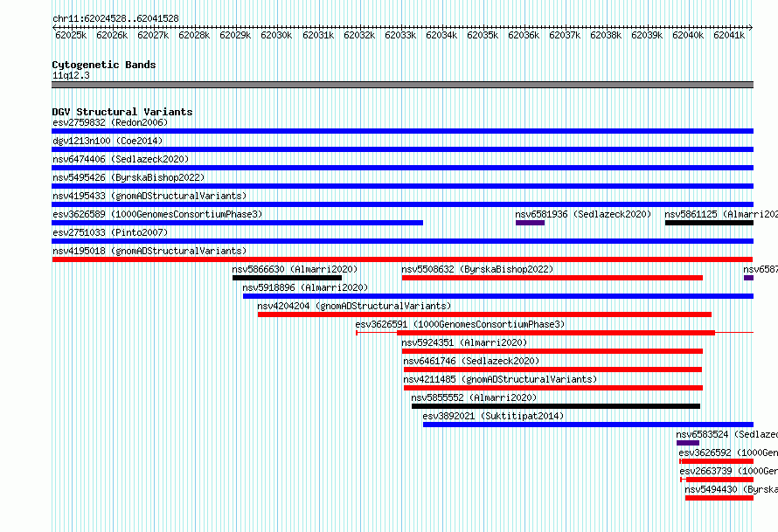Click red bar under nsv4195018
Image resolution: width=778 pixels, height=532 pixels.
pyautogui.click(x=402, y=259)
